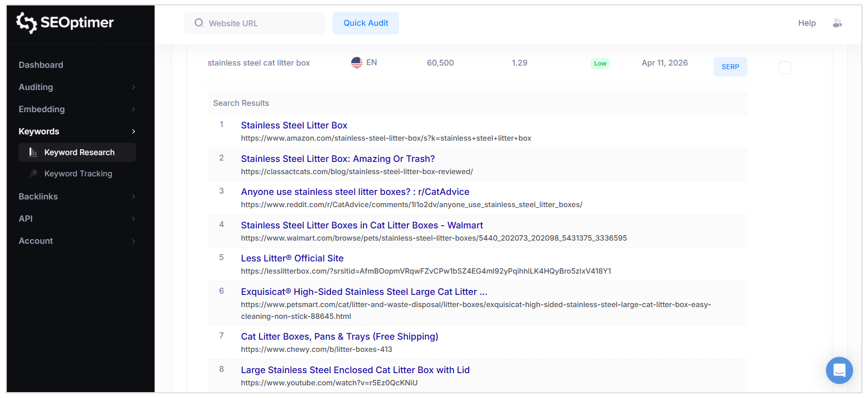
Task: Open the r/CatAdvice Reddit result
Action: click(x=355, y=192)
